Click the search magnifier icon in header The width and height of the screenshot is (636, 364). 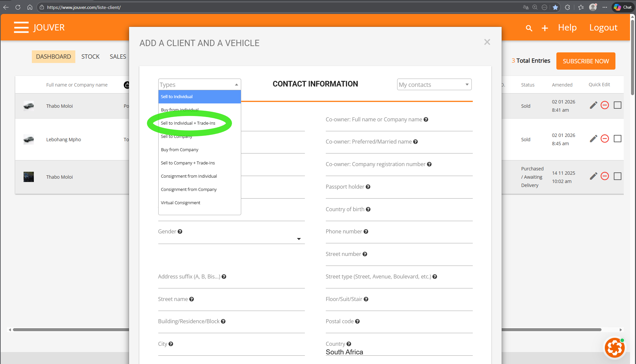pyautogui.click(x=529, y=28)
